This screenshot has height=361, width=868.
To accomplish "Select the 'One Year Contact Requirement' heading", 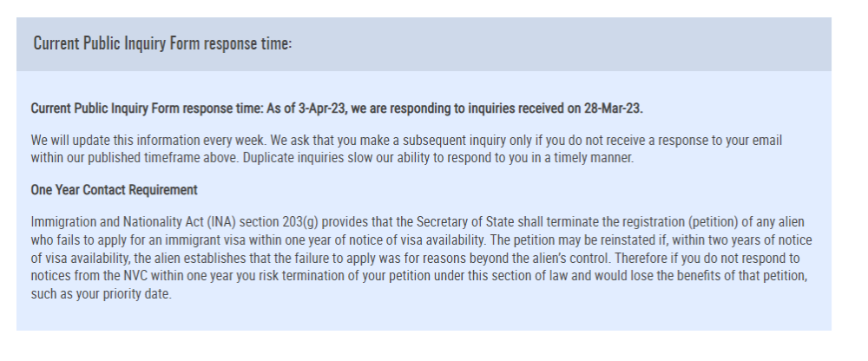I will 114,190.
